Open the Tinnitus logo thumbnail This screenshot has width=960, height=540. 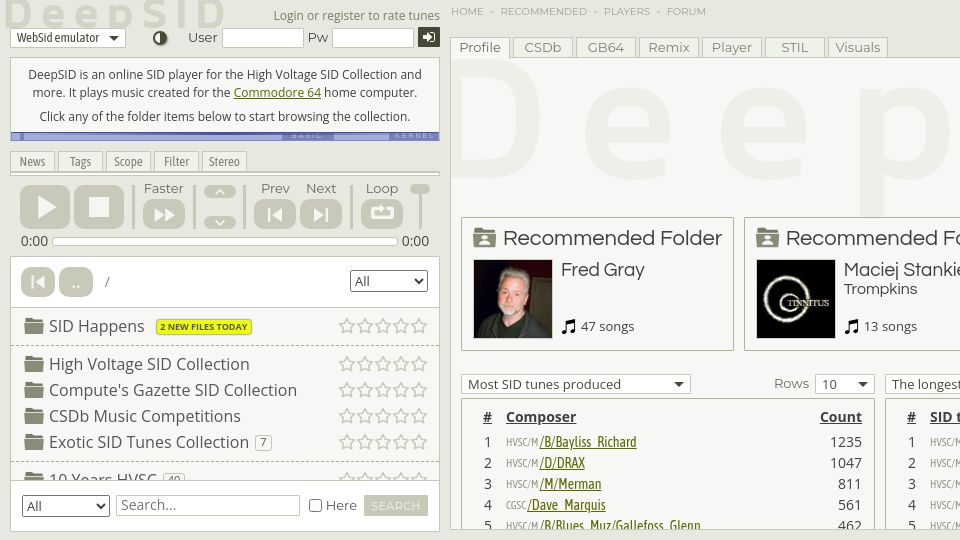pyautogui.click(x=795, y=299)
